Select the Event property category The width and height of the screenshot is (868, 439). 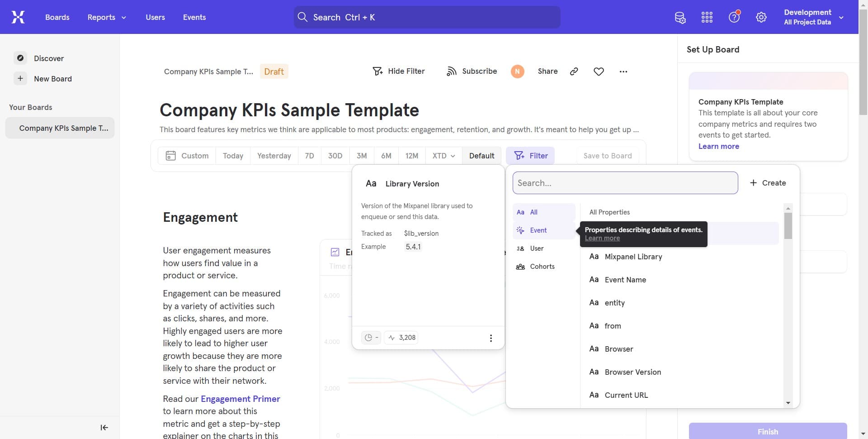coord(538,230)
